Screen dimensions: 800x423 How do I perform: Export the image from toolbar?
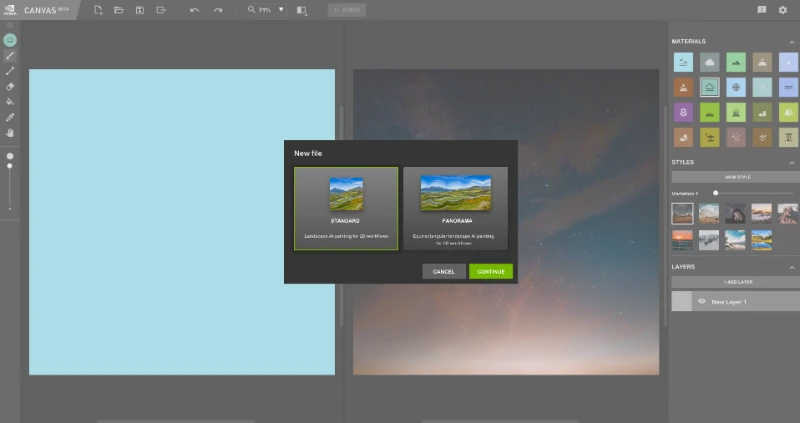coord(161,10)
